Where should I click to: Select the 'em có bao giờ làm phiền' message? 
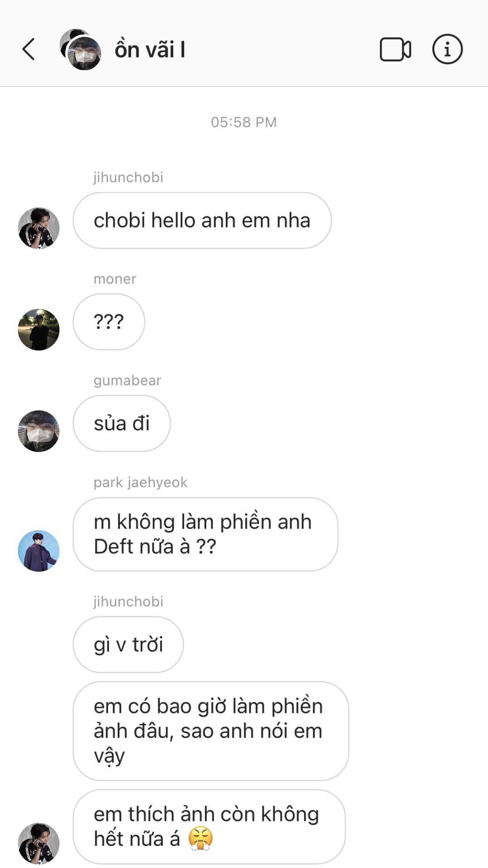[211, 731]
